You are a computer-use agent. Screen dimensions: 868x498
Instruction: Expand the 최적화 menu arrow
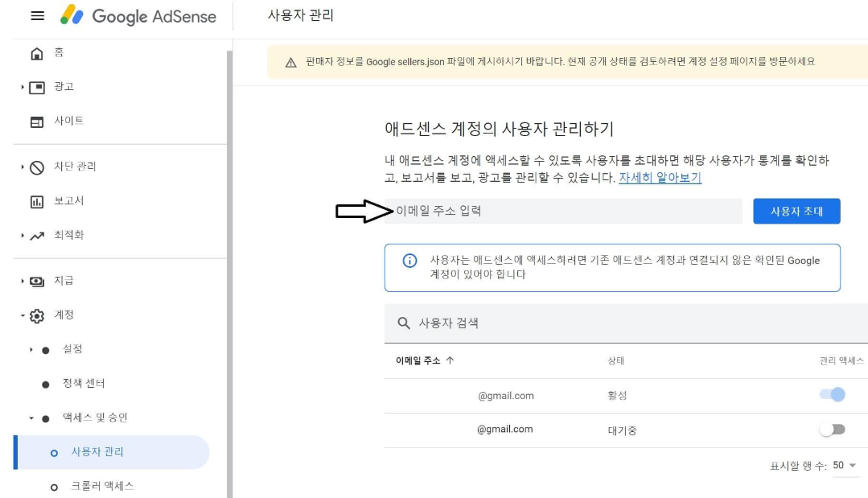click(23, 235)
